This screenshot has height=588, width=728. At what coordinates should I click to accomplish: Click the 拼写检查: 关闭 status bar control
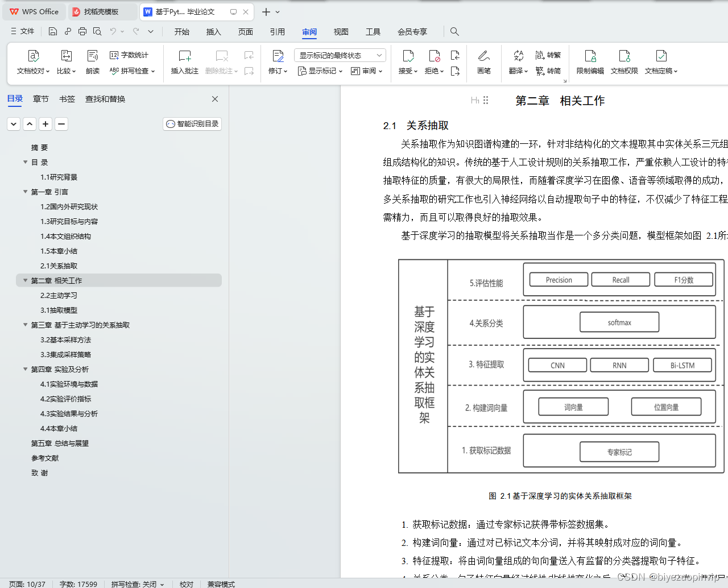[138, 584]
